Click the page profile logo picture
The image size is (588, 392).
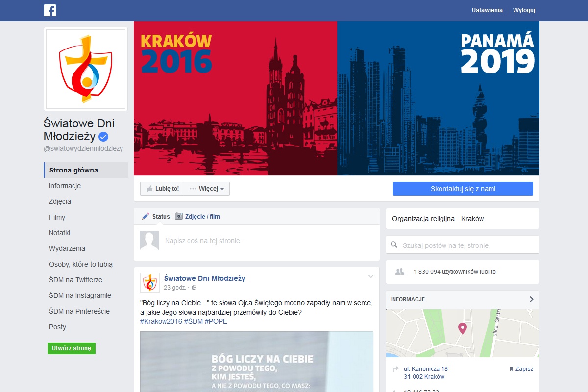[x=86, y=69]
